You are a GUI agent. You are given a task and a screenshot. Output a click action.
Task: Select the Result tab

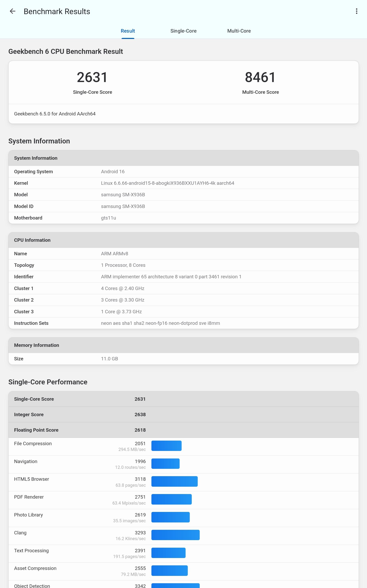(128, 31)
